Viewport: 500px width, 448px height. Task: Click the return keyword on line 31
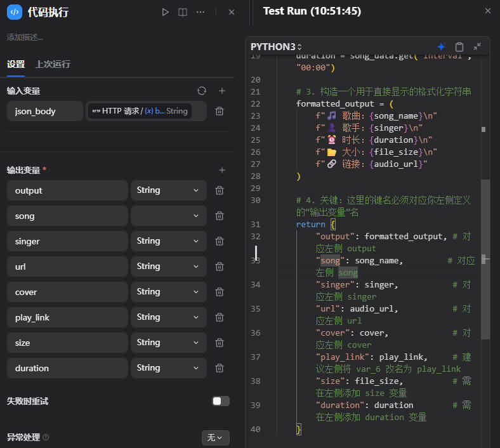tap(310, 225)
